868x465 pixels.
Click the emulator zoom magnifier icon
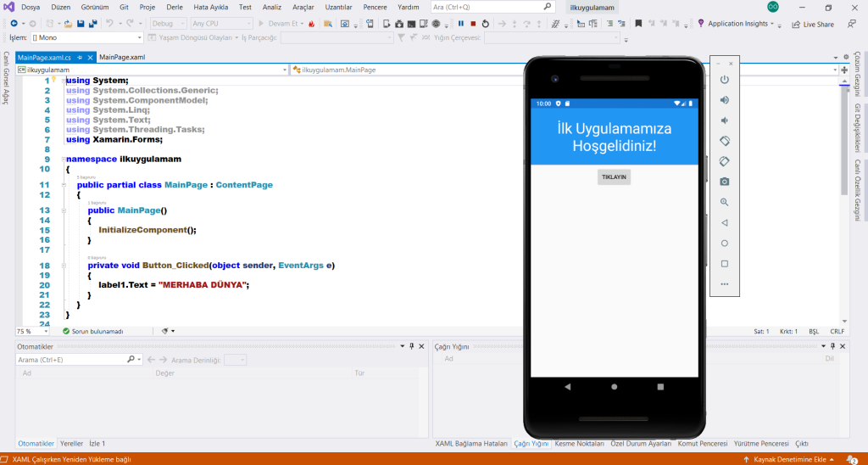tap(724, 202)
